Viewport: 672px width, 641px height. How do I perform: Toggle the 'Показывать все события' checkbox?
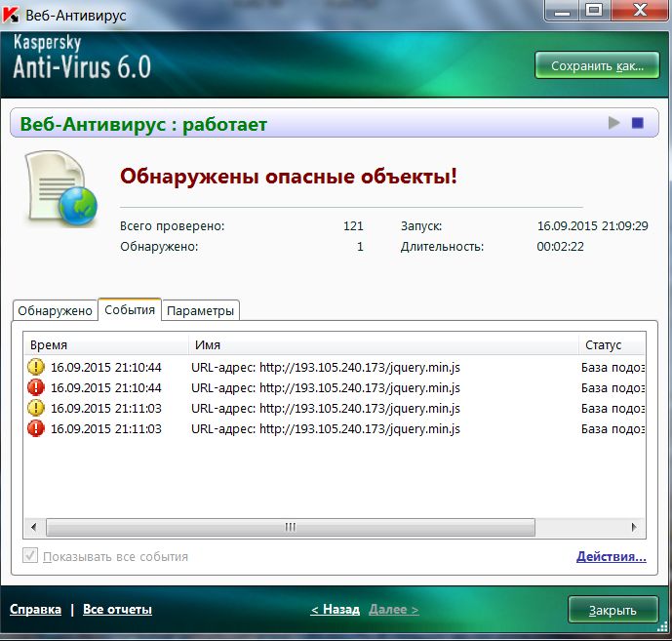(30, 556)
